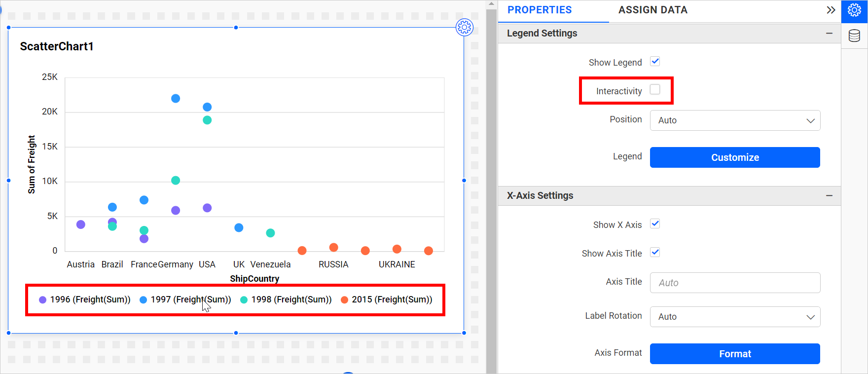Toggle the Show Axis Title checkbox
868x374 pixels.
(x=655, y=253)
